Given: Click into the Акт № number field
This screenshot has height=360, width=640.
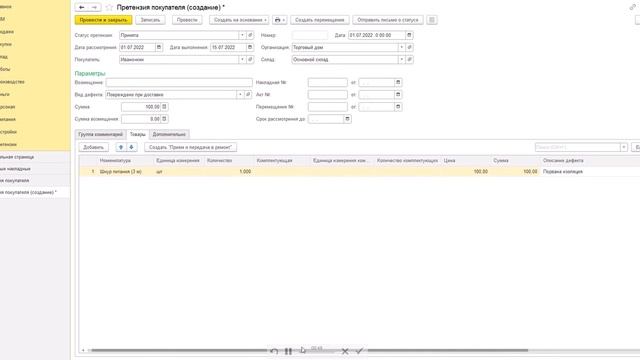Looking at the screenshot, I should 328,95.
